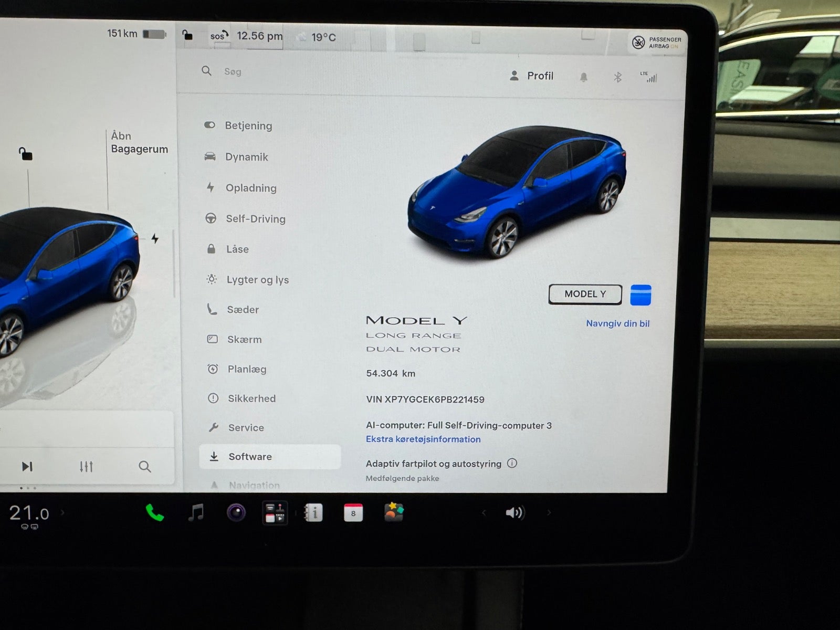Mute the volume speaker icon
Viewport: 840px width, 630px height.
515,512
